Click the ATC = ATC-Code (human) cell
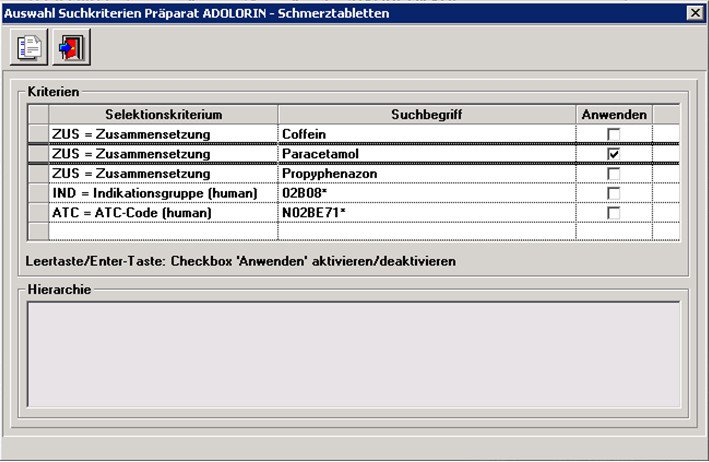The width and height of the screenshot is (709, 462). (x=163, y=213)
